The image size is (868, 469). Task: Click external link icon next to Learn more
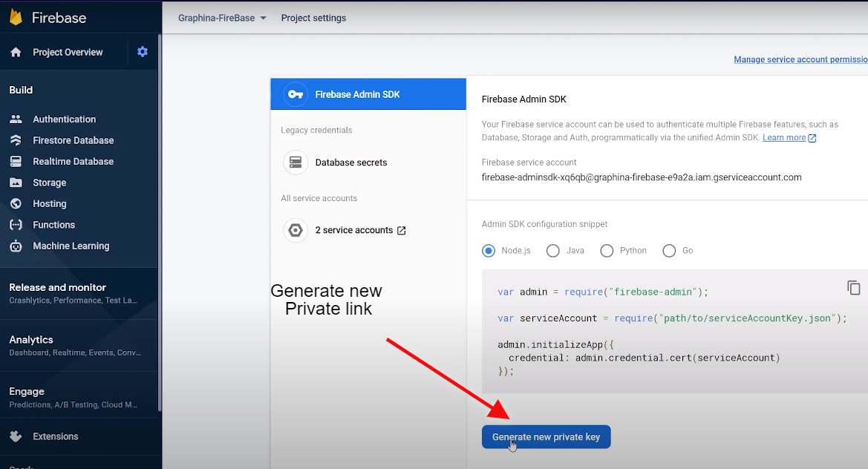point(812,138)
